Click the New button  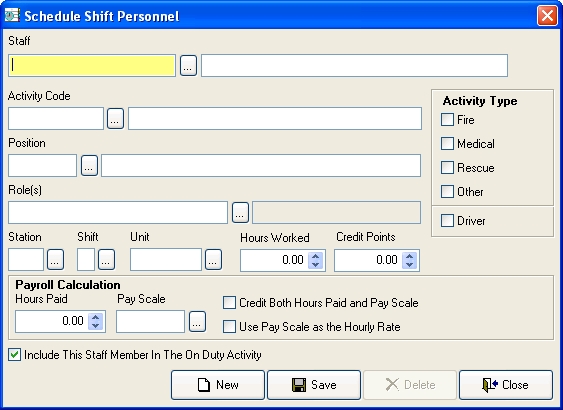tap(218, 385)
